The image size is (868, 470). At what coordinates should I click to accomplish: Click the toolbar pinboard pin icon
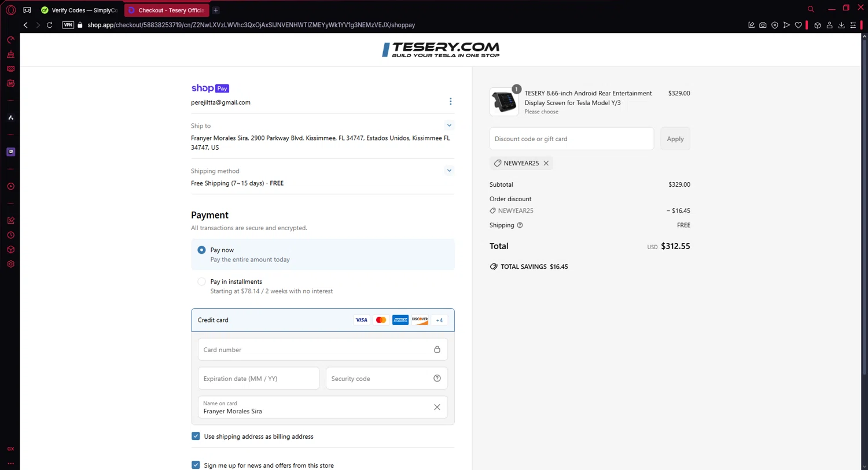tap(751, 25)
